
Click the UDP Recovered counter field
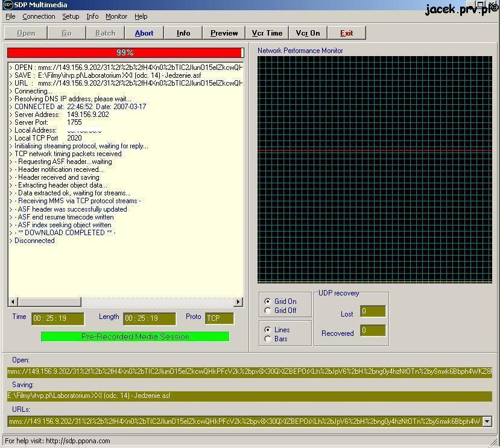tap(373, 330)
